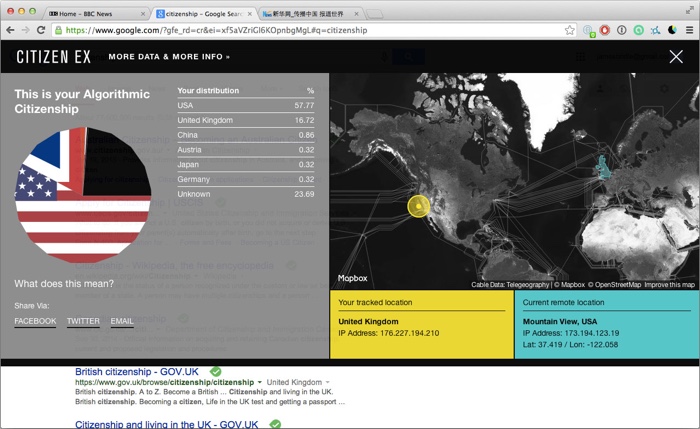Select the USA row in distribution table
The image size is (700, 429).
[x=246, y=105]
